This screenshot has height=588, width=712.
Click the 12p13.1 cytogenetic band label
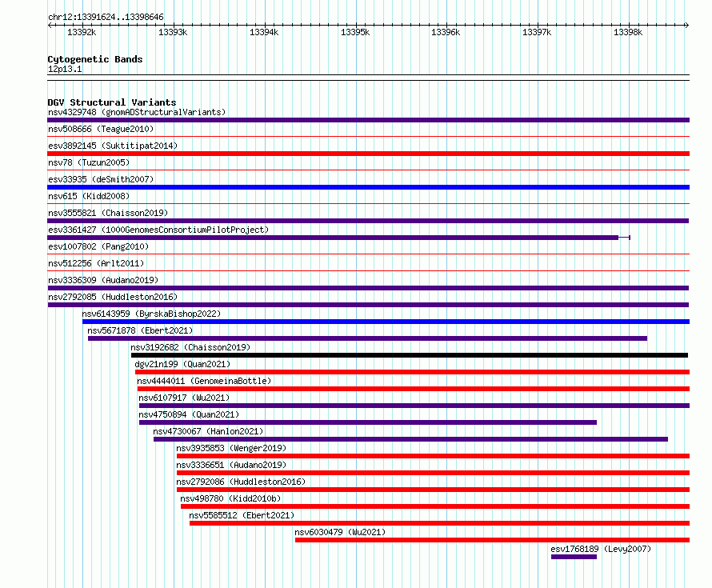(x=65, y=70)
